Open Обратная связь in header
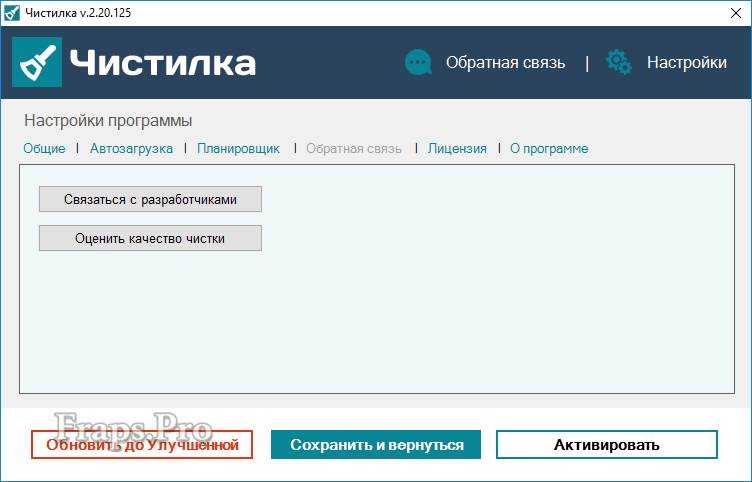This screenshot has width=752, height=482. click(505, 63)
